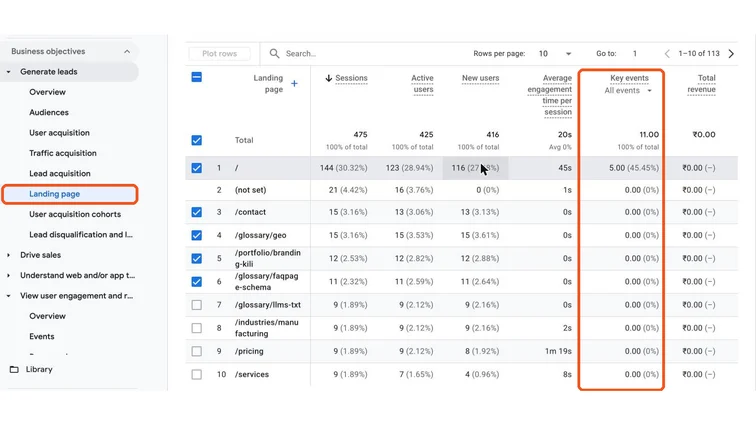Collapse the Business objectives section chevron
The height and width of the screenshot is (426, 756).
click(127, 52)
